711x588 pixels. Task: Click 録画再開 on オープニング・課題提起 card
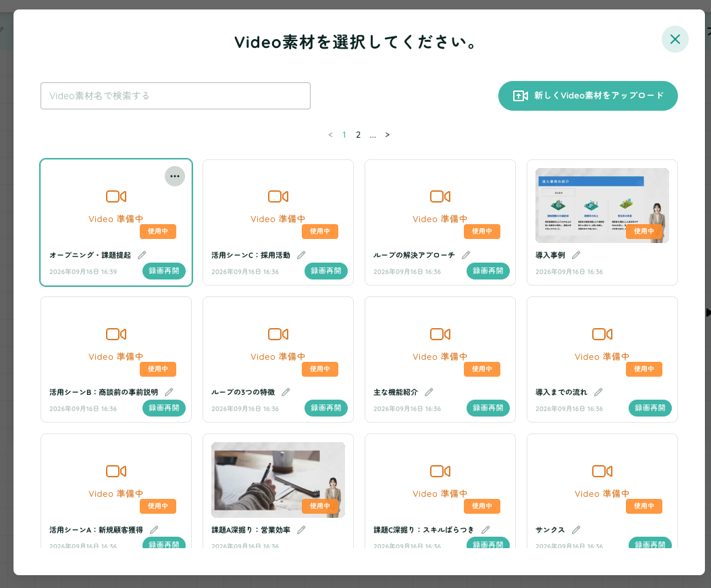pos(163,271)
